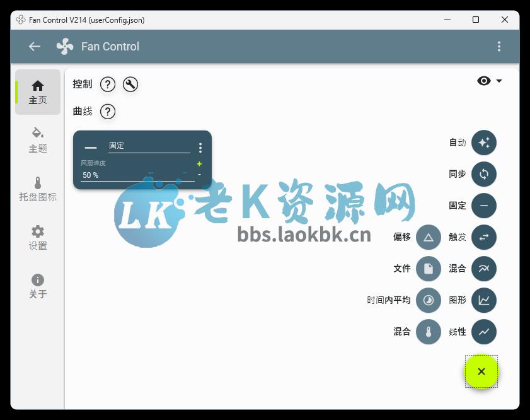Open the 托盘图标 tray icon tab
Screen dimensions: 530x420
click(38, 189)
